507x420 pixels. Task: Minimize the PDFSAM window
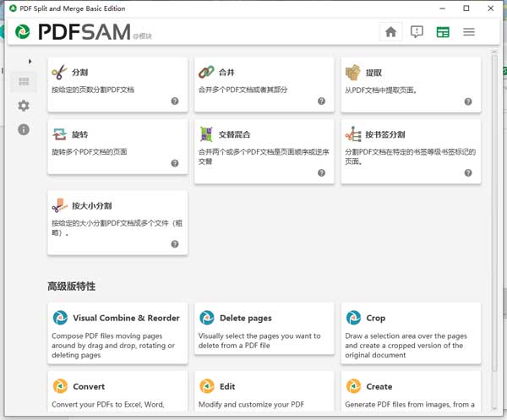[442, 8]
